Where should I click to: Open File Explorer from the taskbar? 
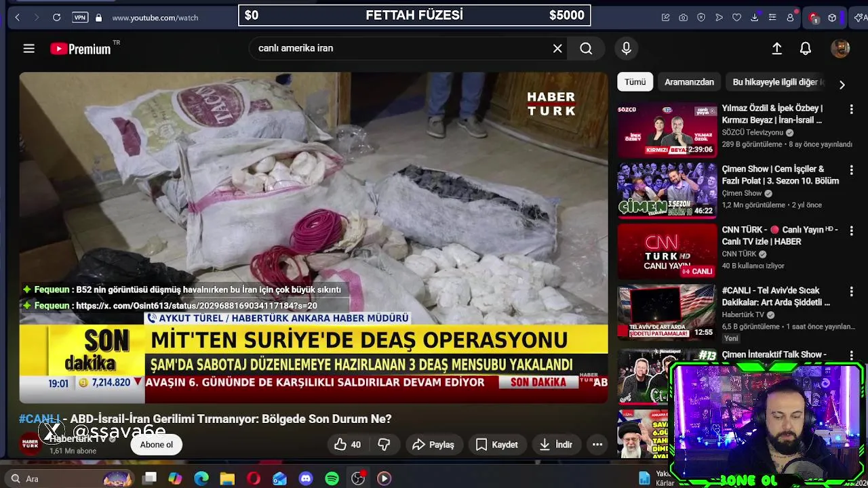pos(227,479)
